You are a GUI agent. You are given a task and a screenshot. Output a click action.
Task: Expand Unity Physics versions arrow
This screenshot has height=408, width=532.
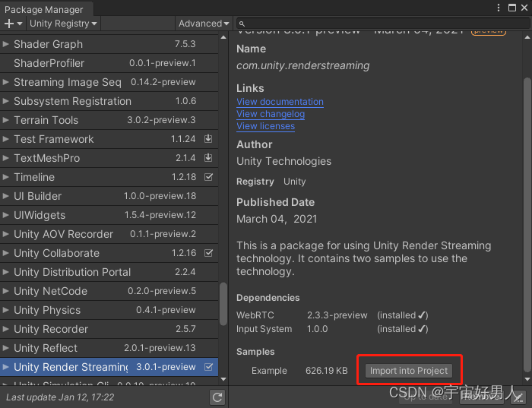[5, 310]
